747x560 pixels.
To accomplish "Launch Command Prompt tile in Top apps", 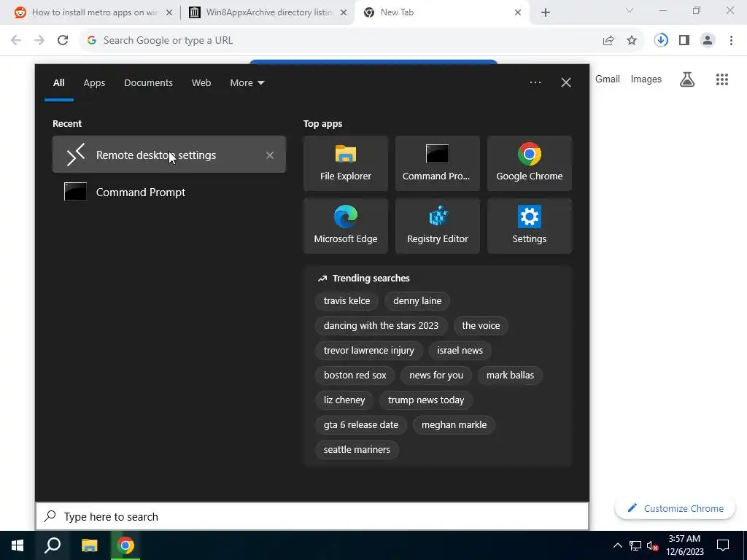I will click(x=438, y=163).
